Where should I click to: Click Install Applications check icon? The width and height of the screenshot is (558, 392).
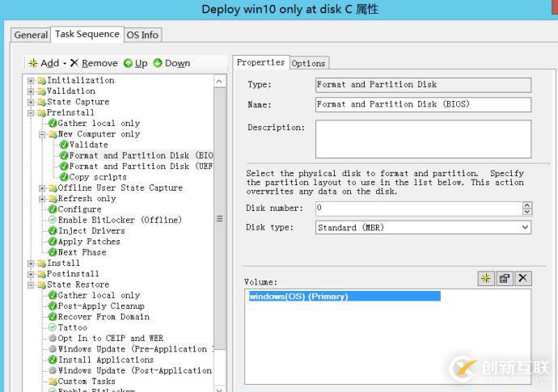coord(53,360)
